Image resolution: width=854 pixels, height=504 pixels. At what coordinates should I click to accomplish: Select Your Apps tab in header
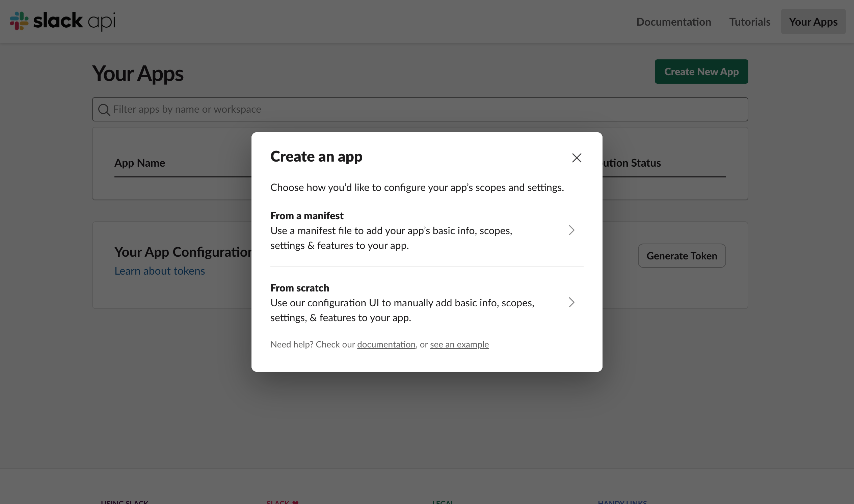click(x=813, y=22)
